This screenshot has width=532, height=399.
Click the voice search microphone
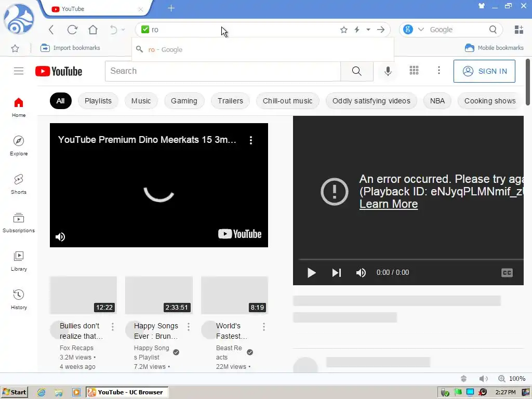tap(388, 71)
